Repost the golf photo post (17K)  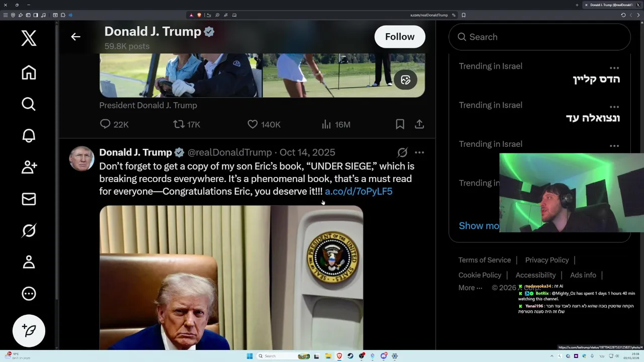coord(187,124)
